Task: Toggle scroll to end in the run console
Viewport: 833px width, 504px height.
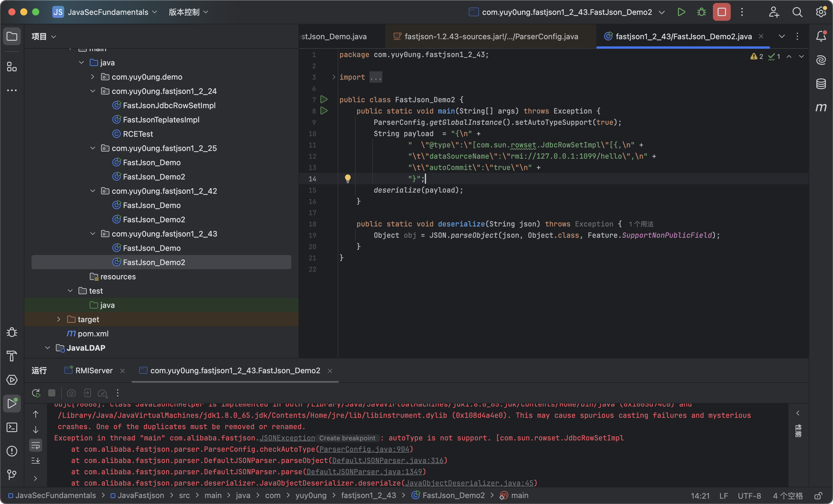Action: tap(36, 460)
